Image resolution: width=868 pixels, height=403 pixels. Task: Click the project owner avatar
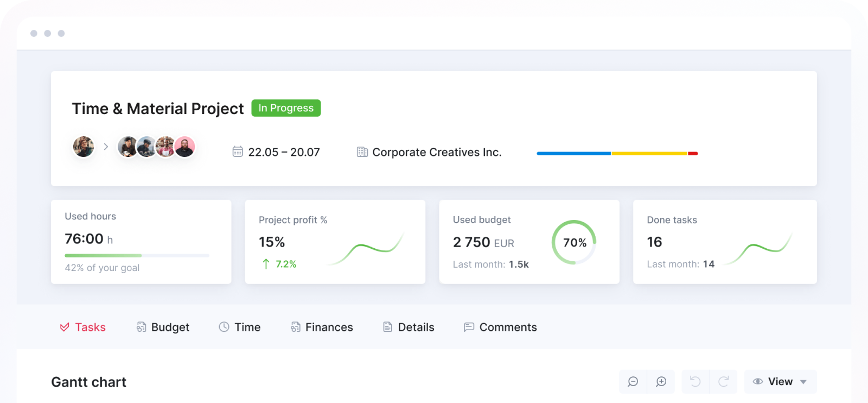tap(84, 147)
